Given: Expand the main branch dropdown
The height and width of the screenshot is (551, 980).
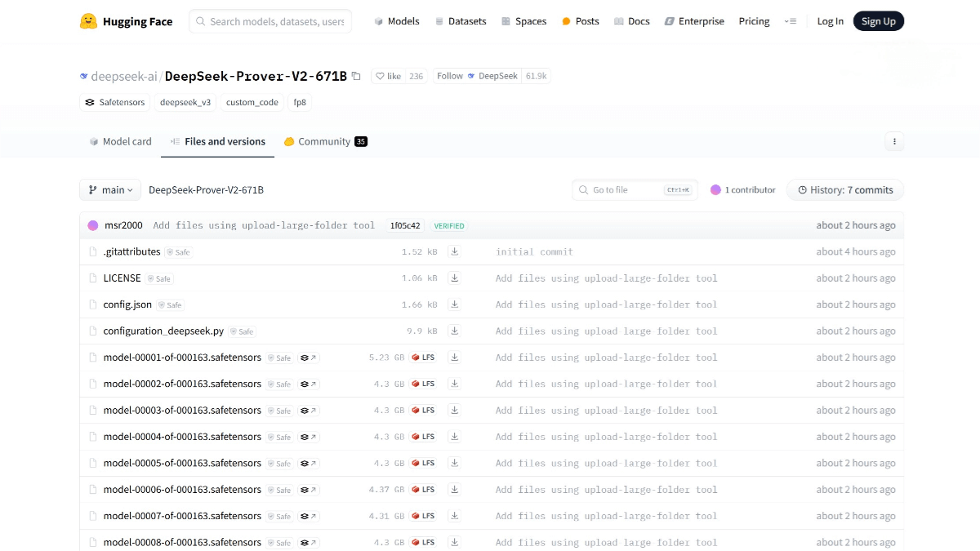Looking at the screenshot, I should tap(110, 190).
